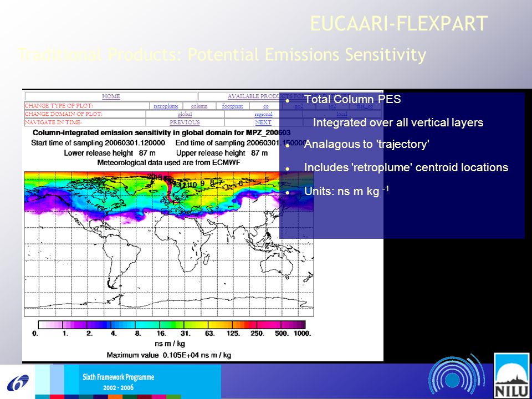This screenshot has height=399, width=532.
Task: Open the AVAILABLE PRODUCTS link
Action: tap(288, 96)
